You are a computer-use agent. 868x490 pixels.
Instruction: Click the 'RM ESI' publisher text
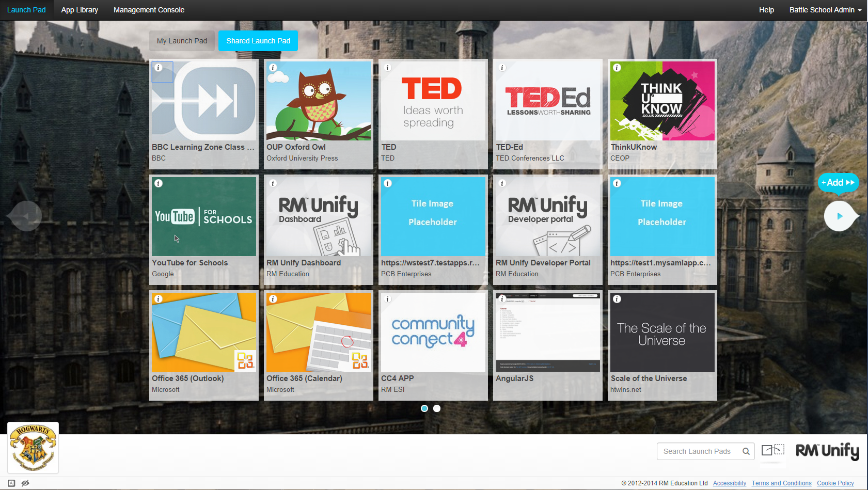(x=393, y=390)
